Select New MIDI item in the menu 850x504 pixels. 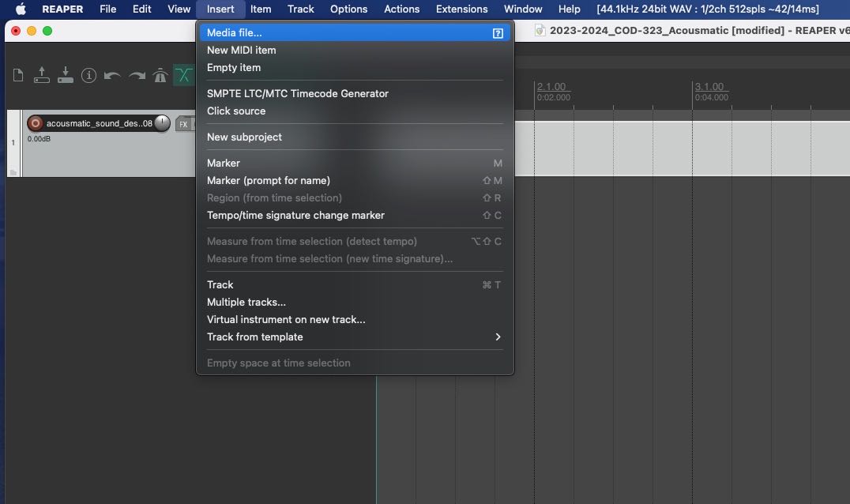(x=241, y=50)
